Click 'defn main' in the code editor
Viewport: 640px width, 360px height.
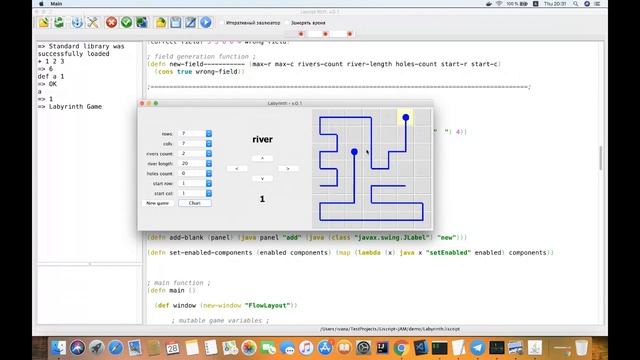pos(166,290)
